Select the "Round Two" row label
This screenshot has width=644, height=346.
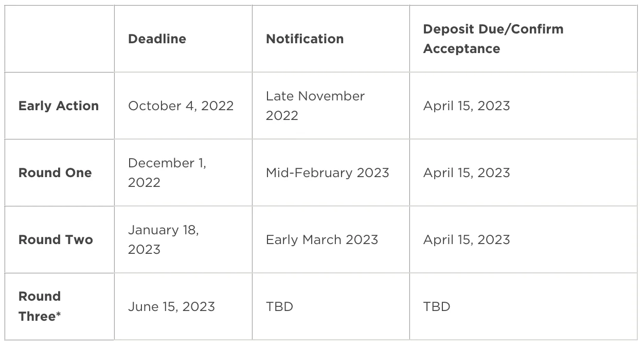click(x=56, y=239)
